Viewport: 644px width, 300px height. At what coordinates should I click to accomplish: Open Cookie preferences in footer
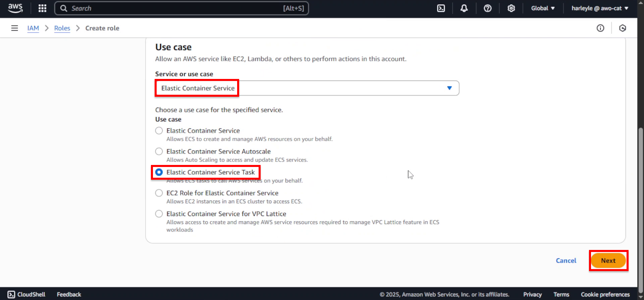click(605, 294)
